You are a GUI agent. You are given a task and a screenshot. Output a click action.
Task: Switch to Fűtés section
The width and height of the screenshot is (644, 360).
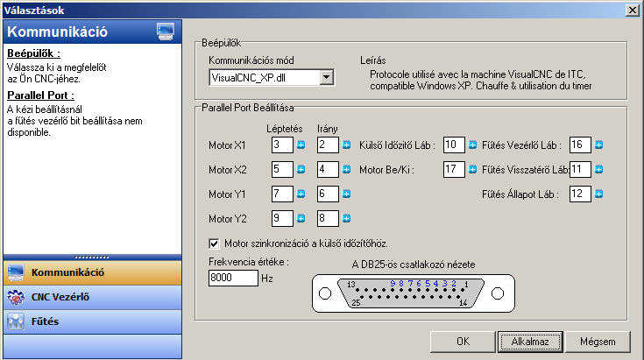[x=92, y=321]
